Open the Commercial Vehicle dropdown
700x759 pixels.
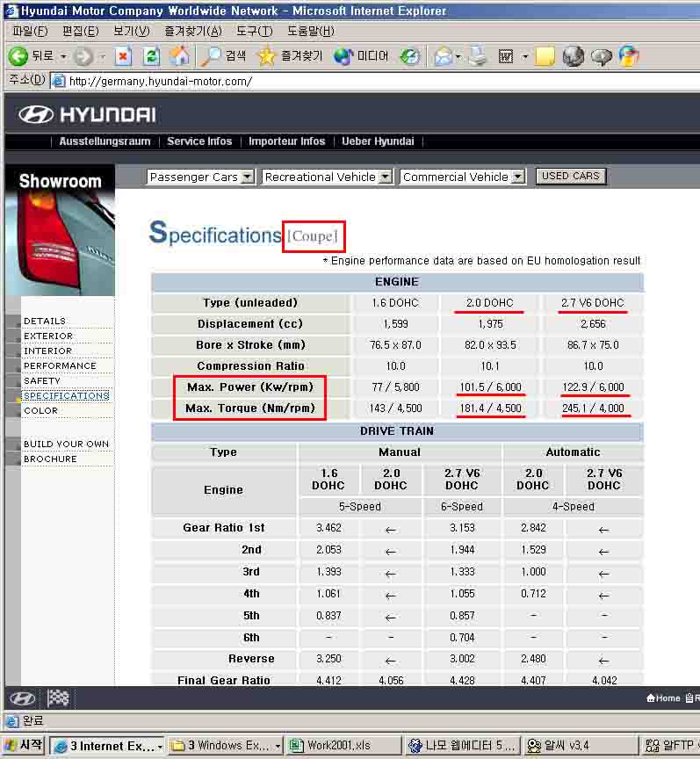click(463, 177)
